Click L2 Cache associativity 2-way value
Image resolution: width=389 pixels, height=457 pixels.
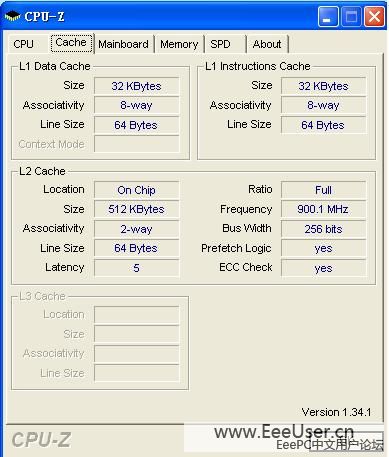[136, 229]
